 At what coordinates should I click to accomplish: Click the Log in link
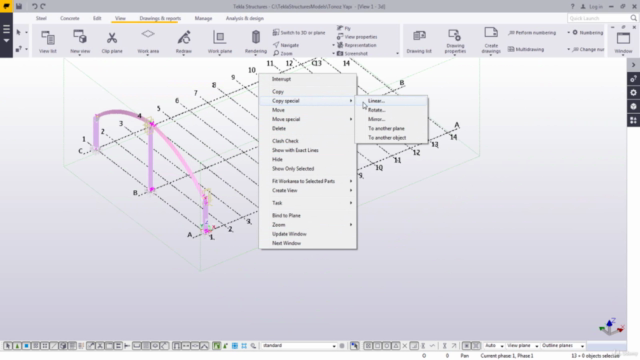(x=591, y=7)
